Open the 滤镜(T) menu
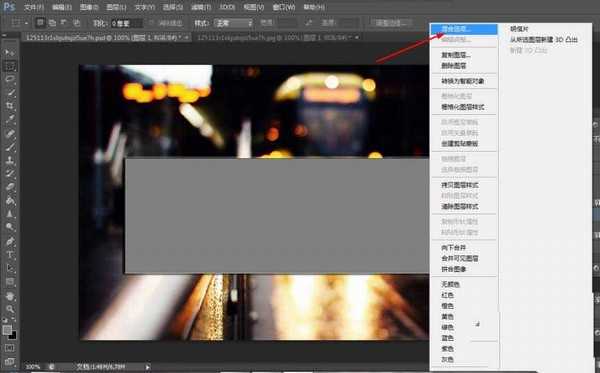Image resolution: width=600 pixels, height=373 pixels. click(x=201, y=7)
